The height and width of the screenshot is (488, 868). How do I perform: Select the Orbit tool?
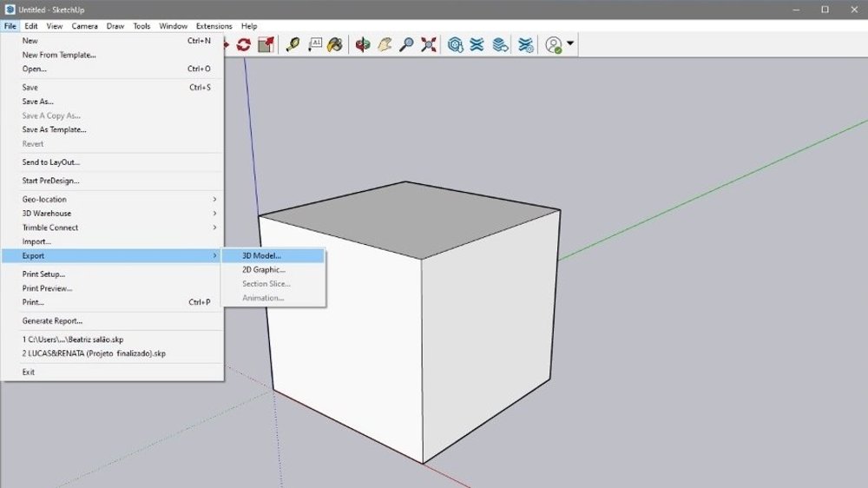coord(363,45)
